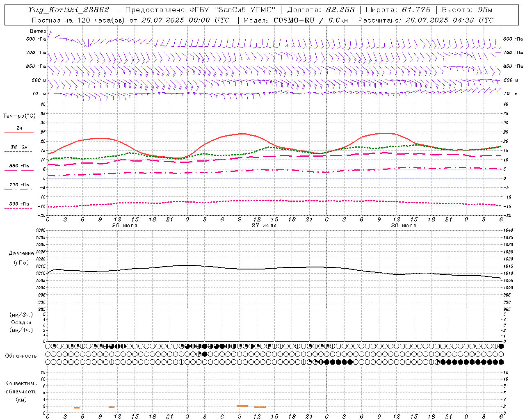Select the latitude value 61.776
525x420 pixels.
tap(416, 10)
